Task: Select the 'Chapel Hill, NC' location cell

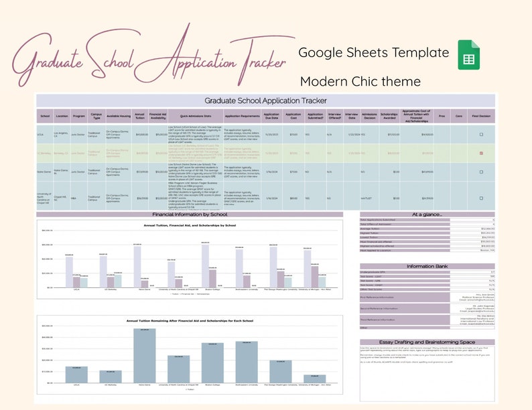Action: point(62,198)
